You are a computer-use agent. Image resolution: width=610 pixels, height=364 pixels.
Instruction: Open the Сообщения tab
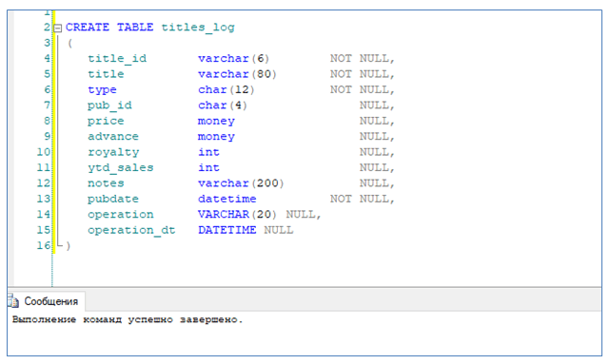(x=46, y=301)
